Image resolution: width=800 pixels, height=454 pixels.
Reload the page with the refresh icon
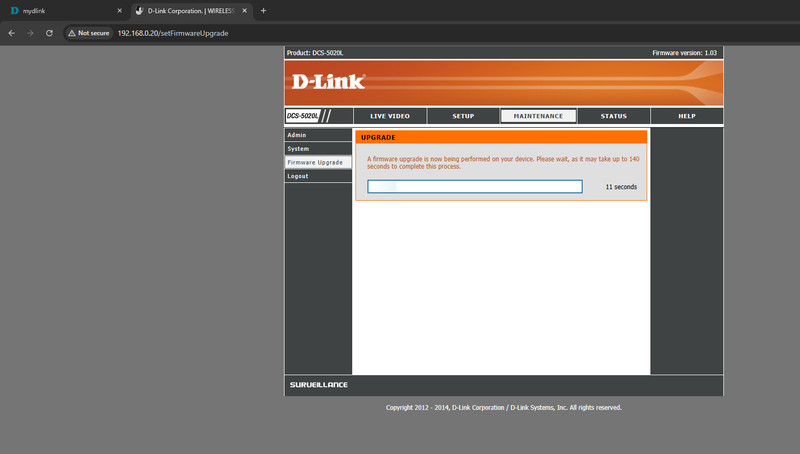pyautogui.click(x=49, y=33)
